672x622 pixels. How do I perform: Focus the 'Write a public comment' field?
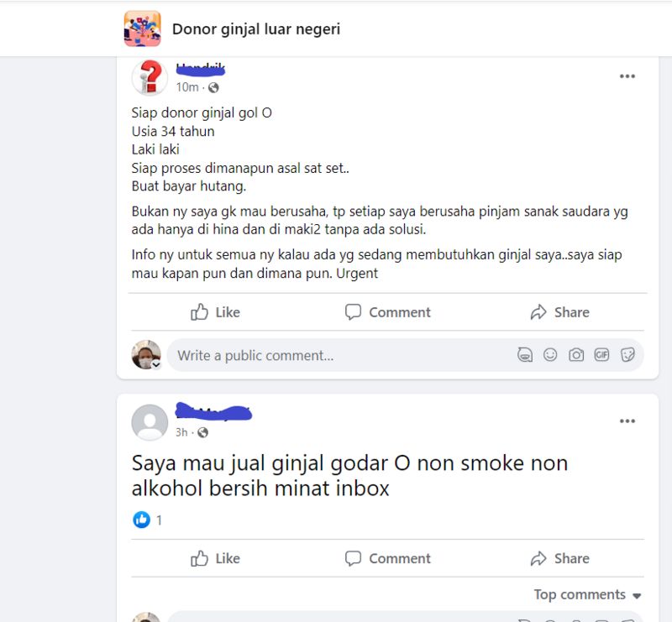click(343, 355)
